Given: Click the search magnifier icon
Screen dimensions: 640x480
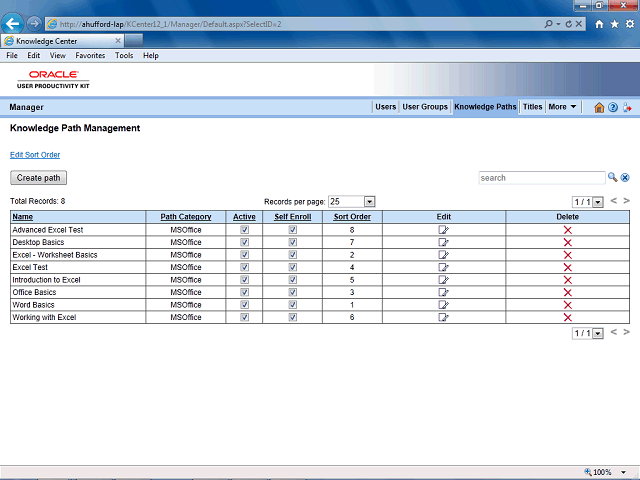Looking at the screenshot, I should 612,177.
